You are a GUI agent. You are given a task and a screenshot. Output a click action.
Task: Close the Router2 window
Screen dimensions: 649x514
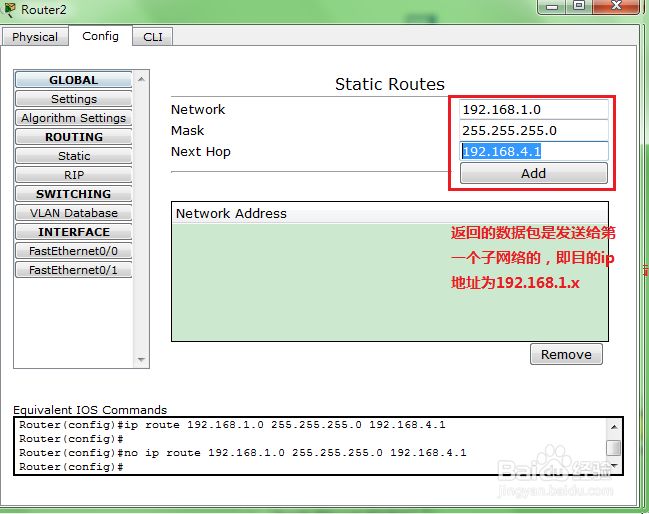(x=616, y=6)
